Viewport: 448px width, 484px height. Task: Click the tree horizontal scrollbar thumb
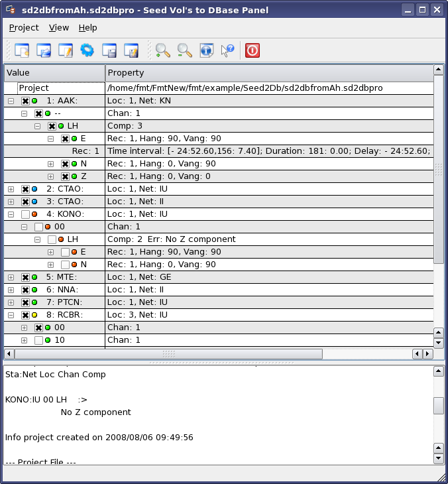pos(168,354)
